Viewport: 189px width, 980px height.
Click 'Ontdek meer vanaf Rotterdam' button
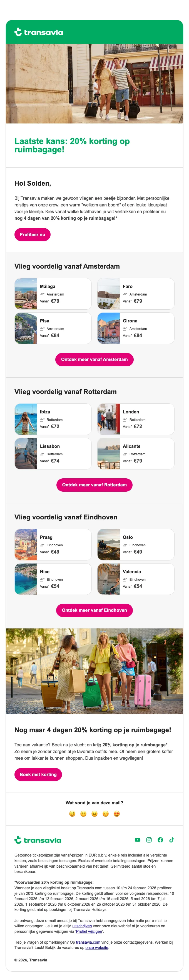click(x=94, y=485)
